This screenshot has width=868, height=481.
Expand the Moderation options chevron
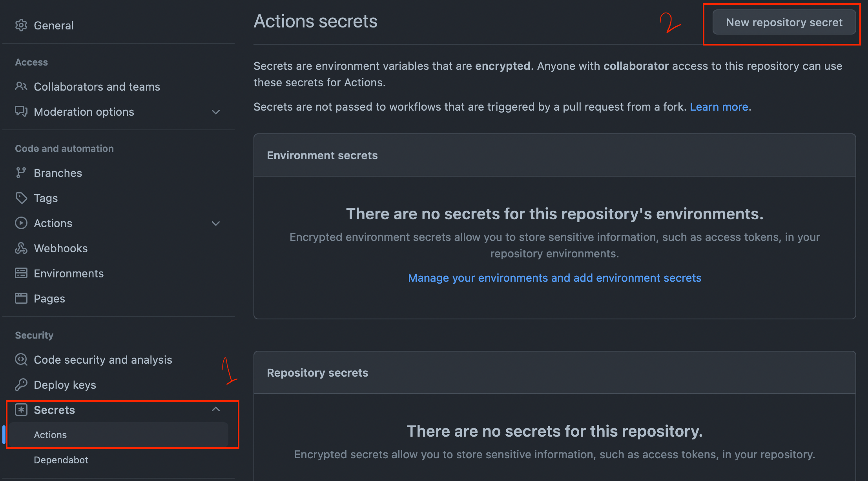pyautogui.click(x=216, y=112)
